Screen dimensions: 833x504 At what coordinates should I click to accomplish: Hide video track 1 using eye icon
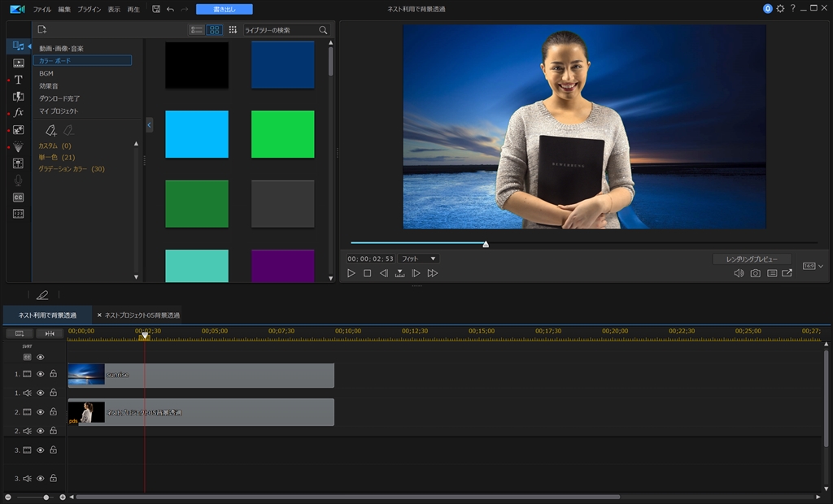pos(41,374)
